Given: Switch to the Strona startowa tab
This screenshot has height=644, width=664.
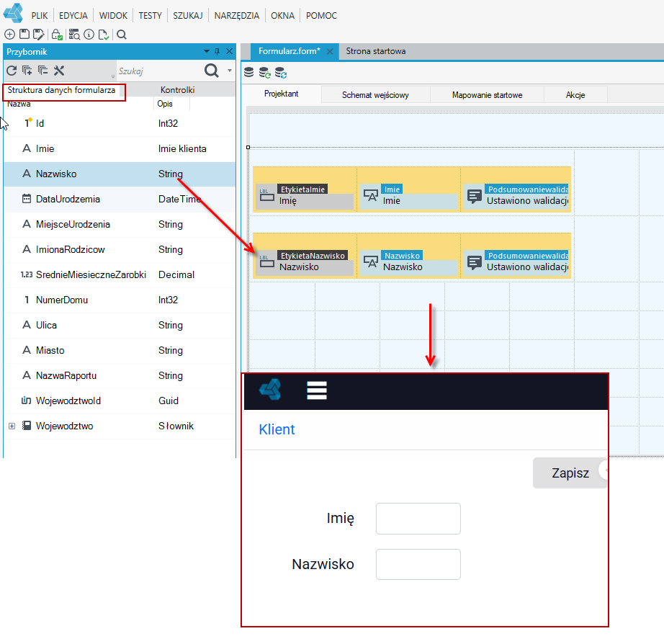Looking at the screenshot, I should (376, 51).
